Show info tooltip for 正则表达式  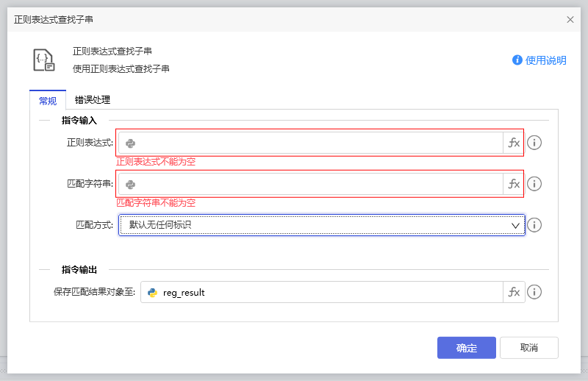coord(534,143)
